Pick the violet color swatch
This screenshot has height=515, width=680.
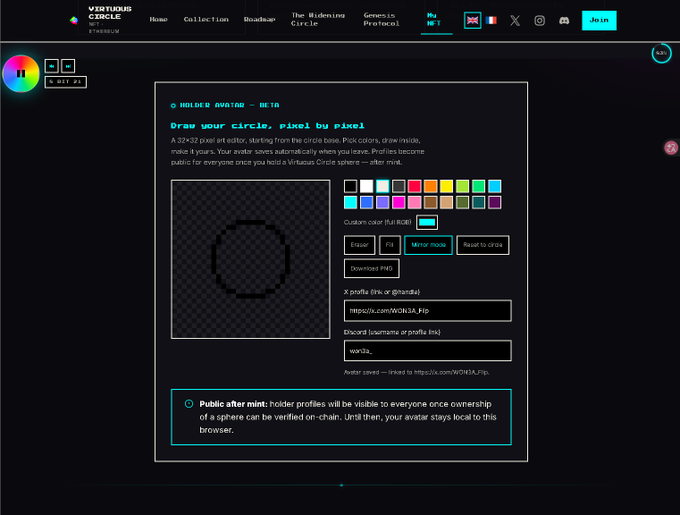[x=382, y=202]
